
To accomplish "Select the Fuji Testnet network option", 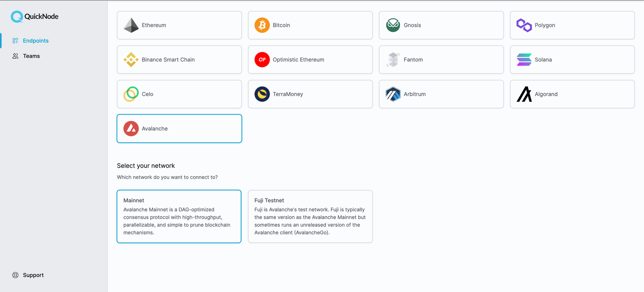I will pyautogui.click(x=310, y=216).
